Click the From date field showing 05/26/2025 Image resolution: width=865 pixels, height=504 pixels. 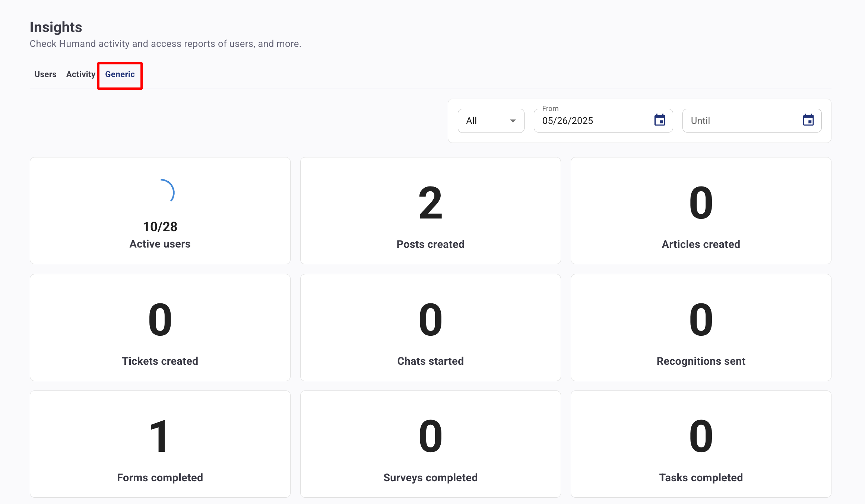592,121
